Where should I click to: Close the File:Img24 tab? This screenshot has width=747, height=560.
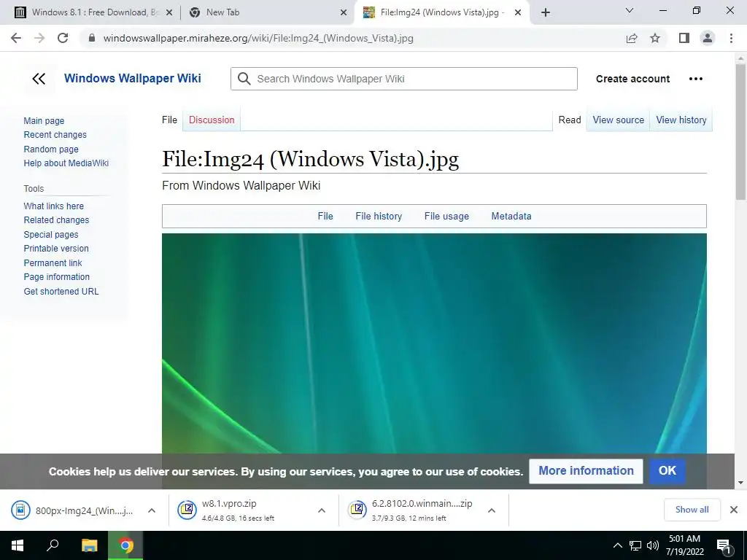[x=518, y=13]
